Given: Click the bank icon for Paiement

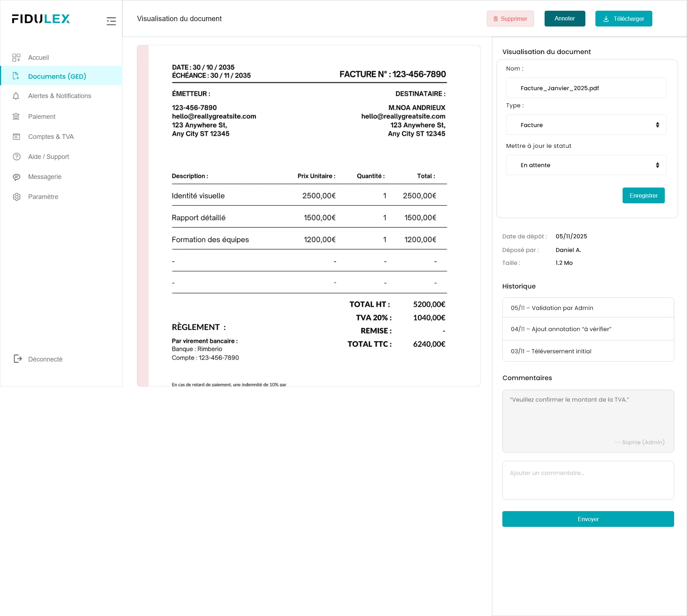Looking at the screenshot, I should (16, 116).
